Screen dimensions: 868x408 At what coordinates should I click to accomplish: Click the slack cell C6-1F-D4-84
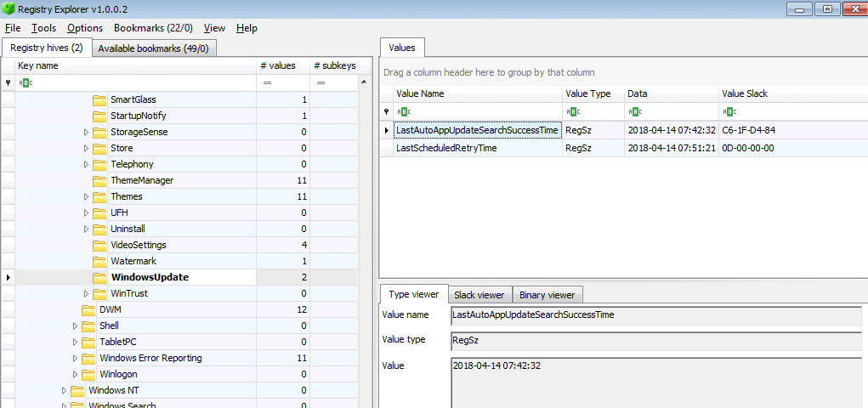[x=793, y=130]
